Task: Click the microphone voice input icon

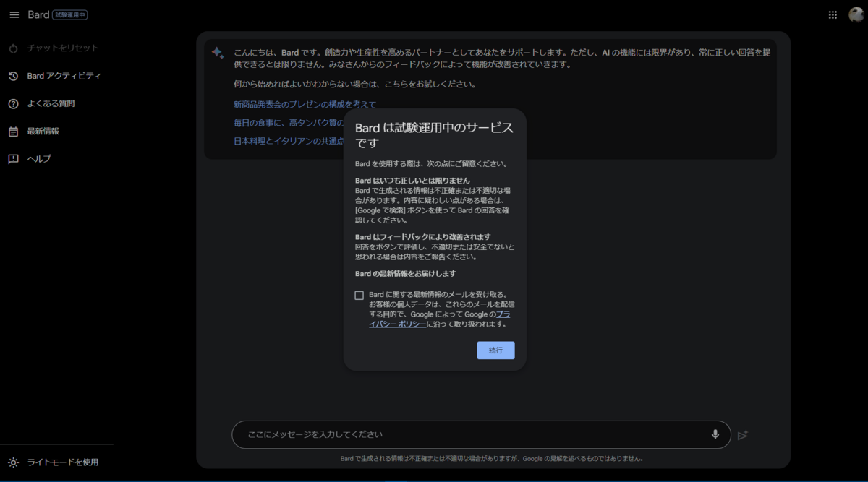Action: click(715, 434)
